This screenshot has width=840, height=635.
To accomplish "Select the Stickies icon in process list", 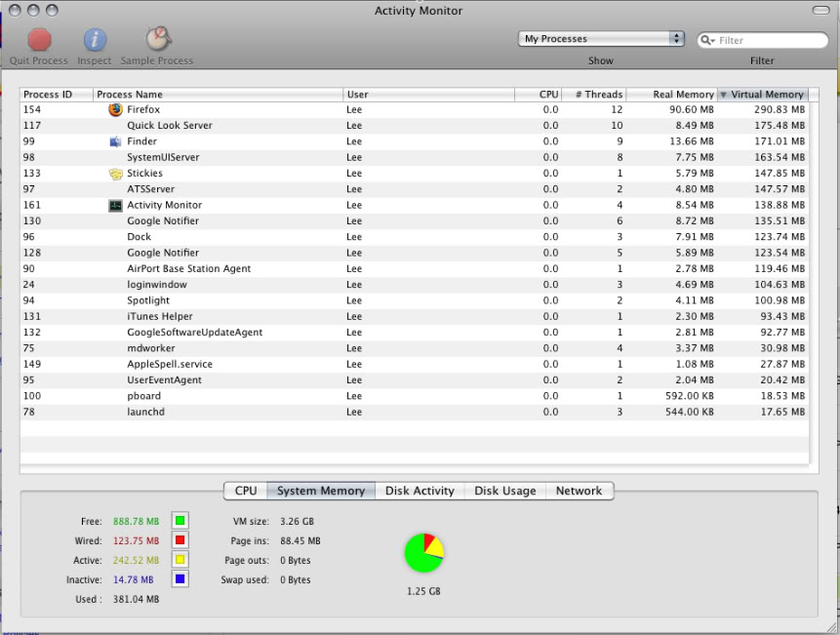I will coord(115,174).
